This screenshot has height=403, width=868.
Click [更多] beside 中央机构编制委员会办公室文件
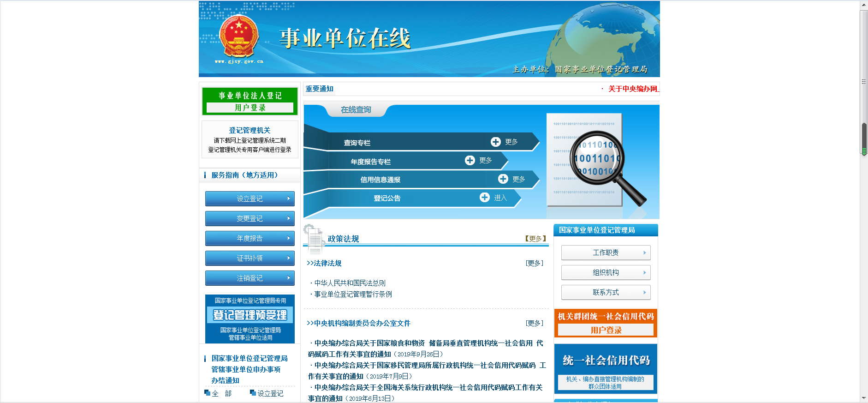(x=535, y=323)
